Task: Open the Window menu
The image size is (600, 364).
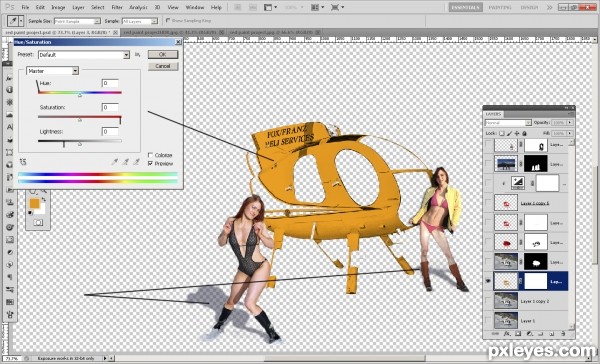Action: 194,7
